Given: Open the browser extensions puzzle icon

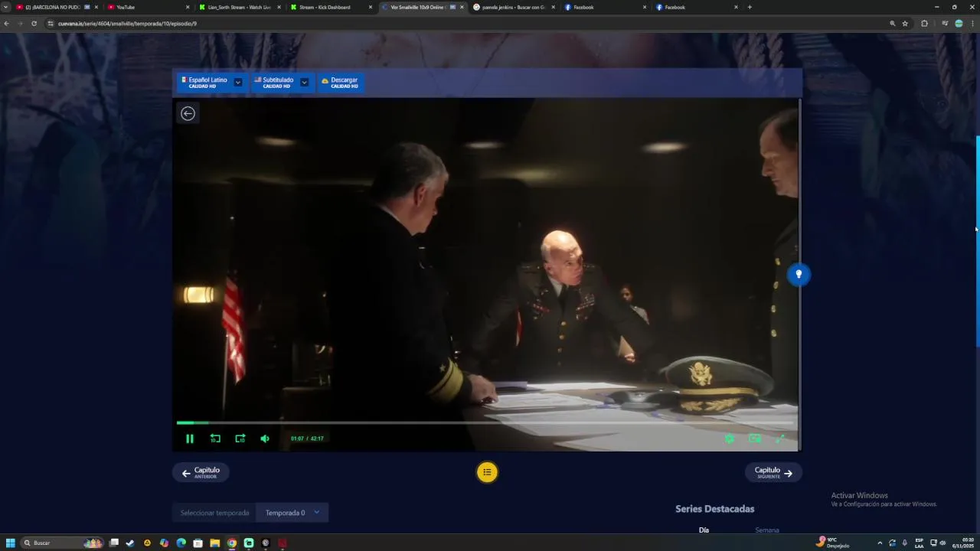Looking at the screenshot, I should (924, 24).
